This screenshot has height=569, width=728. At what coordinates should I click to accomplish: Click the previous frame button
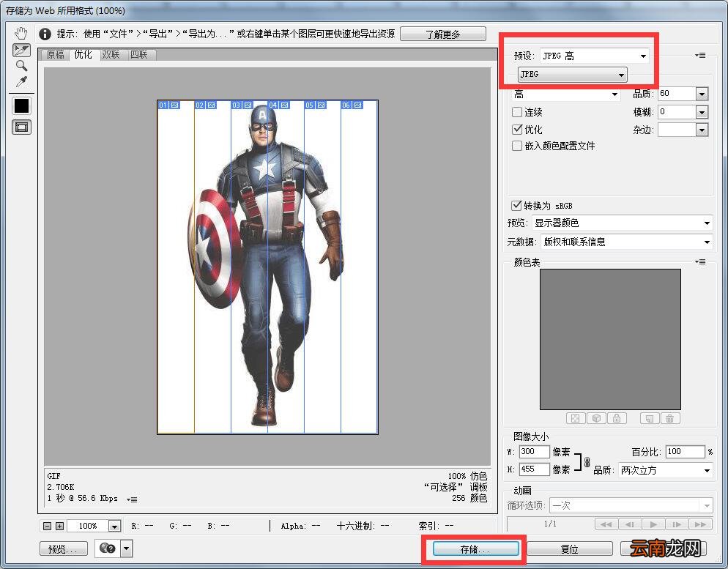(x=630, y=524)
